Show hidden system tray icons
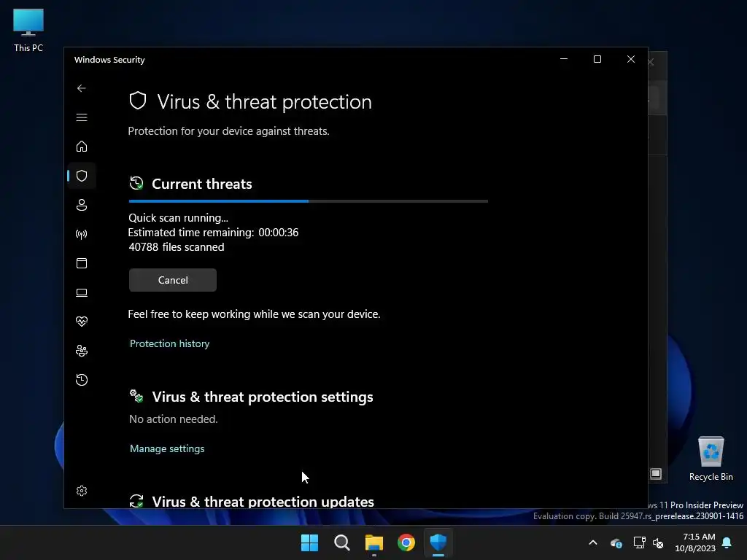The image size is (747, 560). 593,542
